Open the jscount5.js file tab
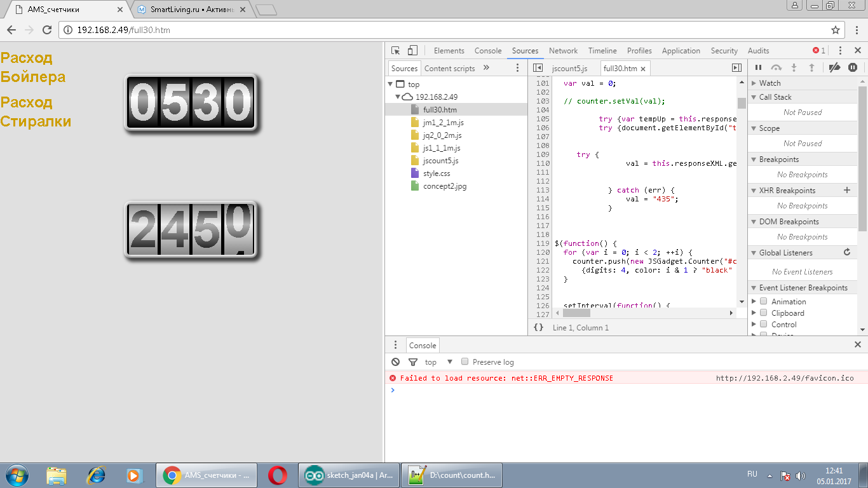Screen dimensions: 868x488 [569, 69]
